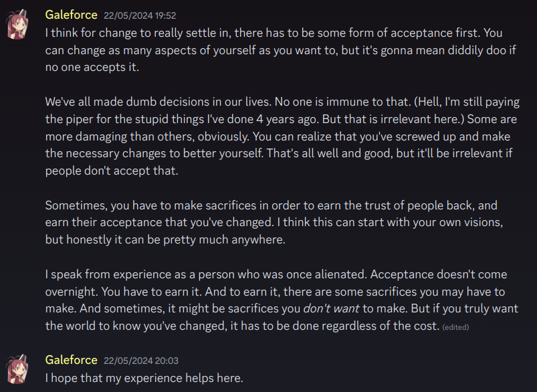Image resolution: width=537 pixels, height=392 pixels.
Task: Click the sentence "Acceptance doesn't come overnight."
Action: click(276, 283)
